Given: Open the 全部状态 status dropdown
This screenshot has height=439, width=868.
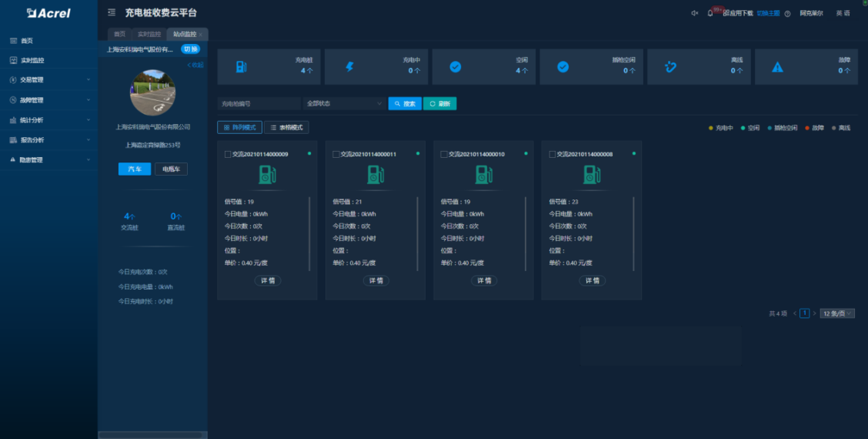Looking at the screenshot, I should click(344, 103).
